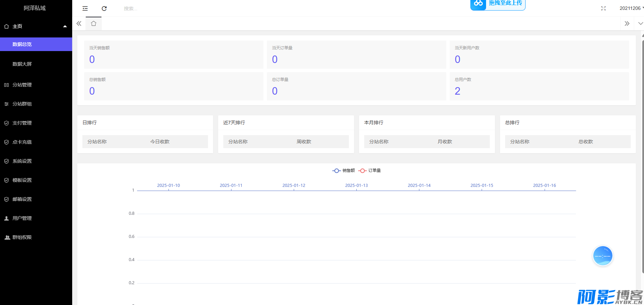This screenshot has width=644, height=305.
Task: Click the 阿泽私域 site title
Action: pos(35,8)
